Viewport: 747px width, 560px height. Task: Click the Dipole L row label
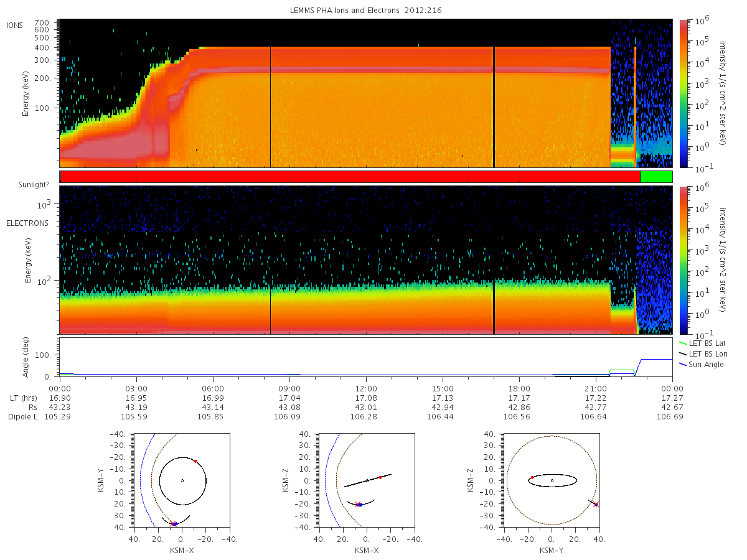[22, 417]
